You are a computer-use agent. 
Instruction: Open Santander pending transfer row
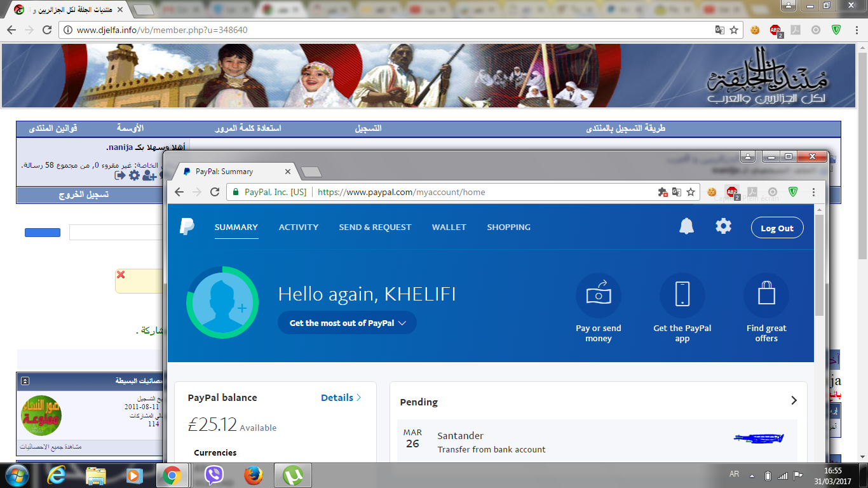597,442
